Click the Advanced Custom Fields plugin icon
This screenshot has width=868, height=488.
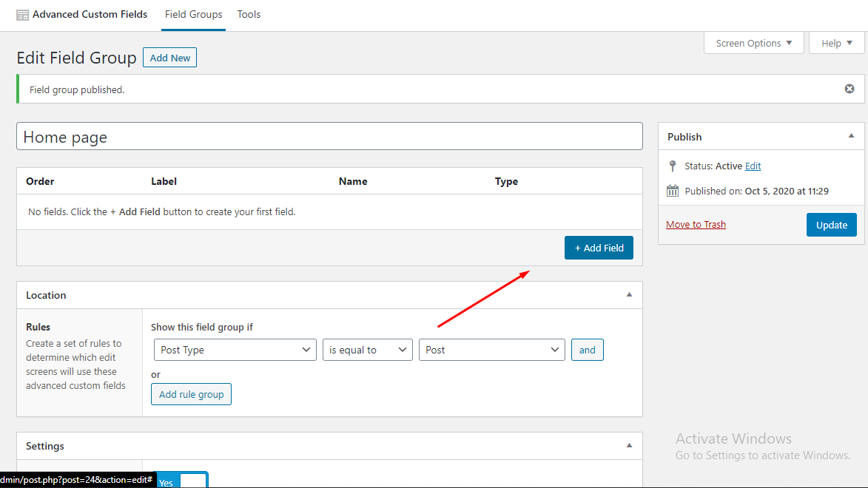21,14
